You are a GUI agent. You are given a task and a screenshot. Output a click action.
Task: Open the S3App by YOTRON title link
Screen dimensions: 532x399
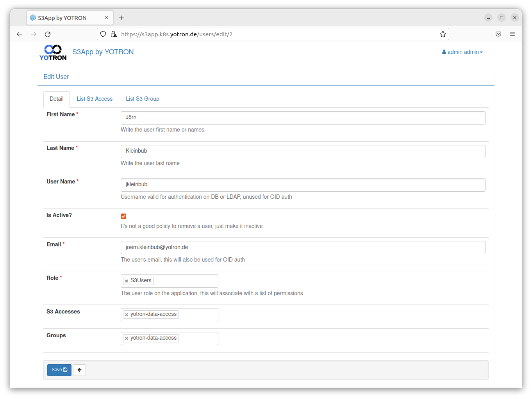(103, 52)
